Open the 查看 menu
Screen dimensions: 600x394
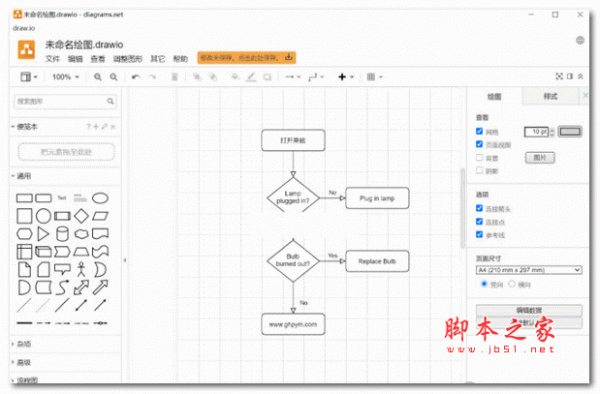(x=98, y=59)
